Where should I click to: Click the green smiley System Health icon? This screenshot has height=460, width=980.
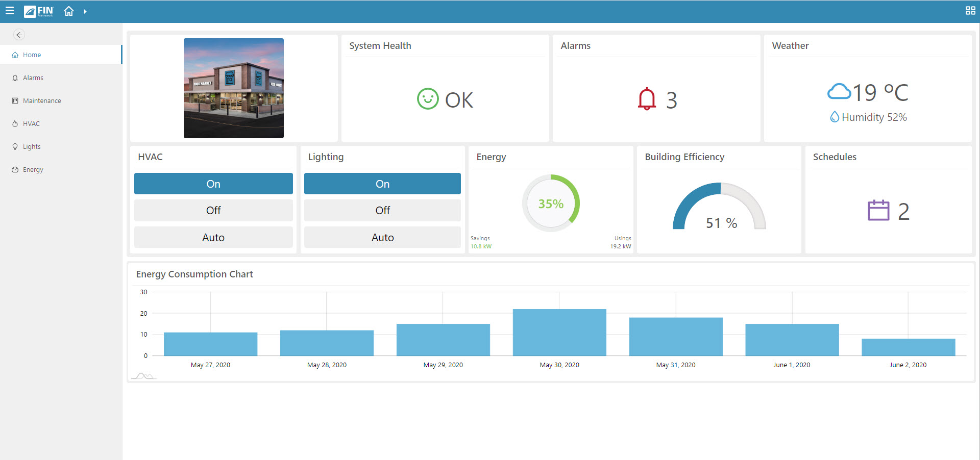coord(428,99)
